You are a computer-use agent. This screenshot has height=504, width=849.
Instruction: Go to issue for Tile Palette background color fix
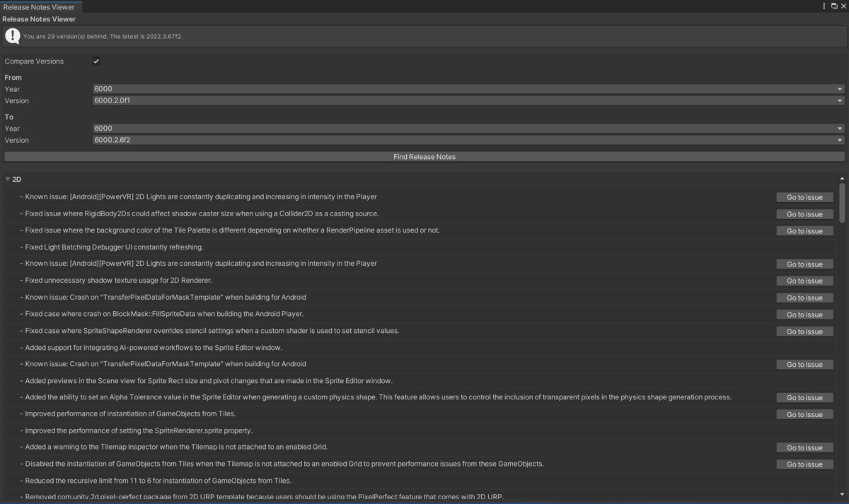pyautogui.click(x=804, y=230)
